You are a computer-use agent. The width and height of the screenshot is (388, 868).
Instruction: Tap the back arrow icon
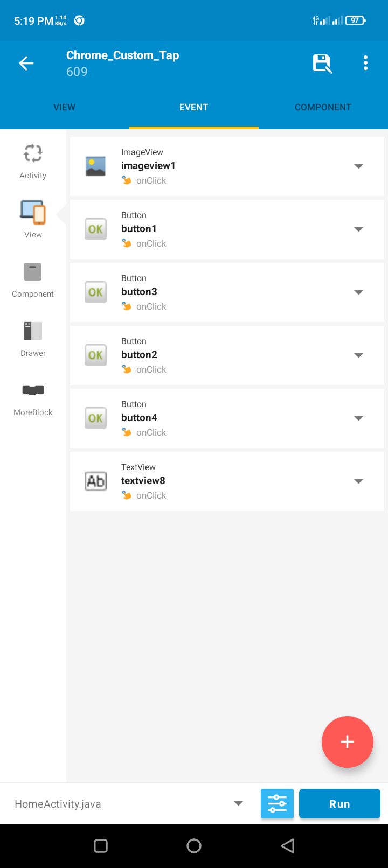coord(26,64)
